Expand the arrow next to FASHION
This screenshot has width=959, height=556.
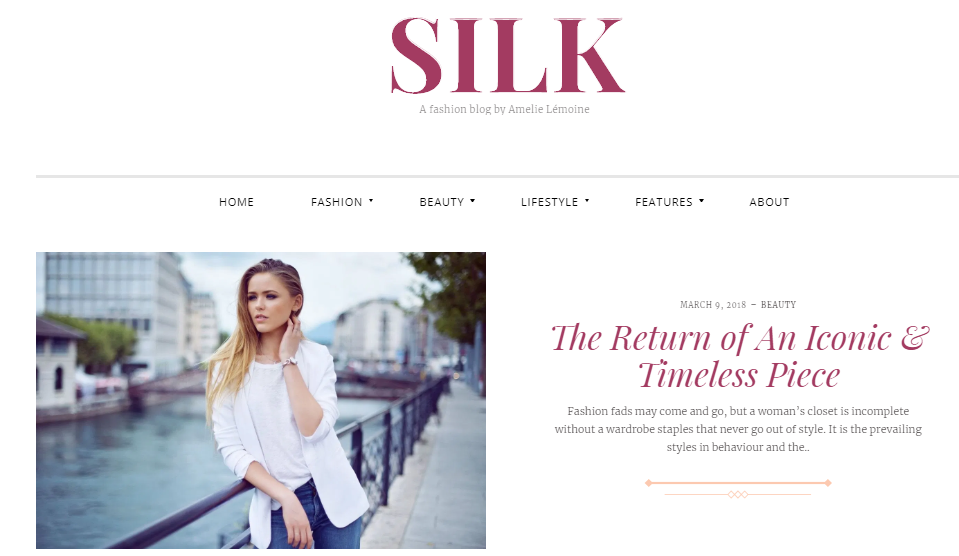371,201
